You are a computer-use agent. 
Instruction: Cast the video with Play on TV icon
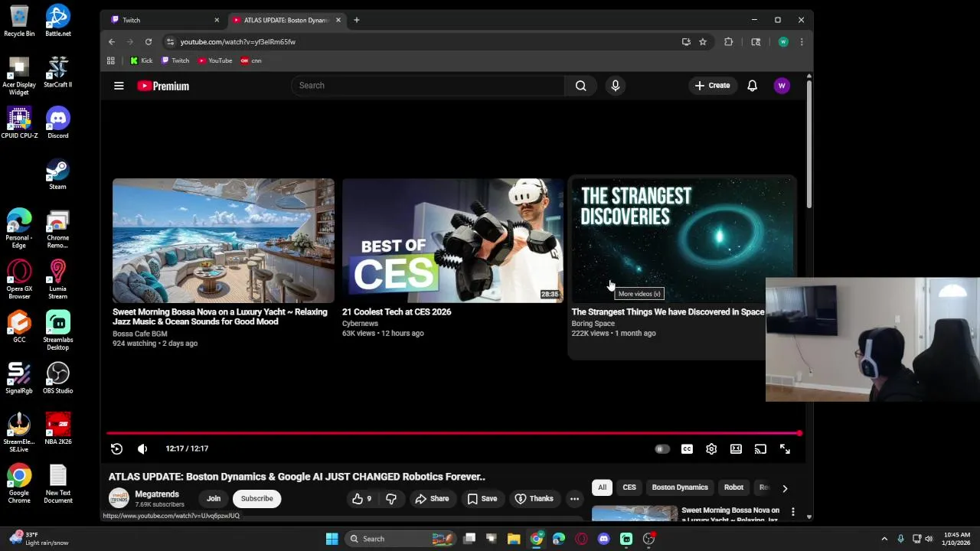coord(760,449)
